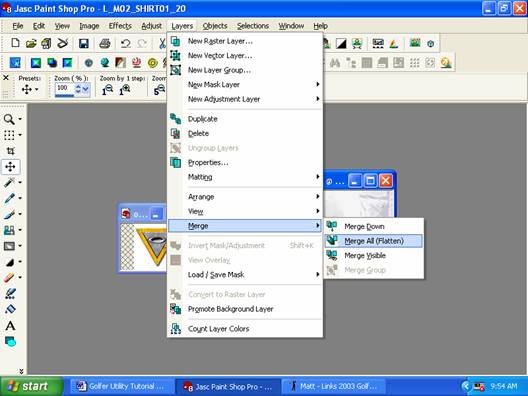Screen dimensions: 528x396
Task: Click the Save diskette toolbar icon
Action: 84,43
